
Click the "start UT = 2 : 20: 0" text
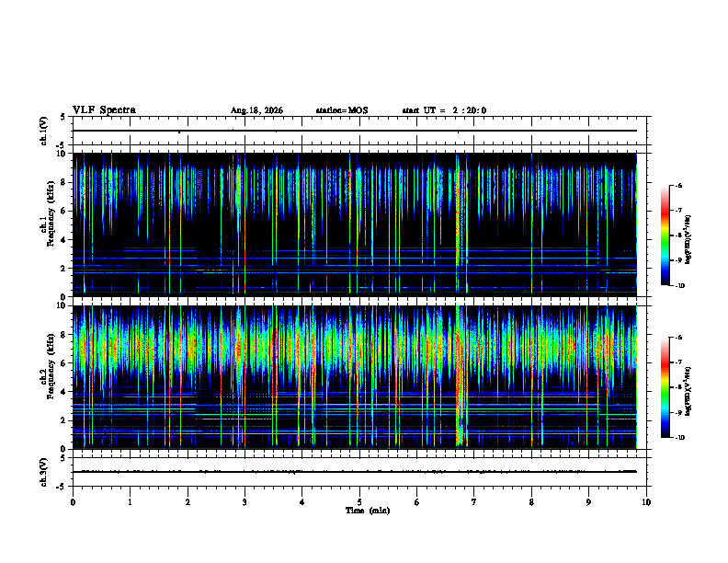[x=444, y=110]
